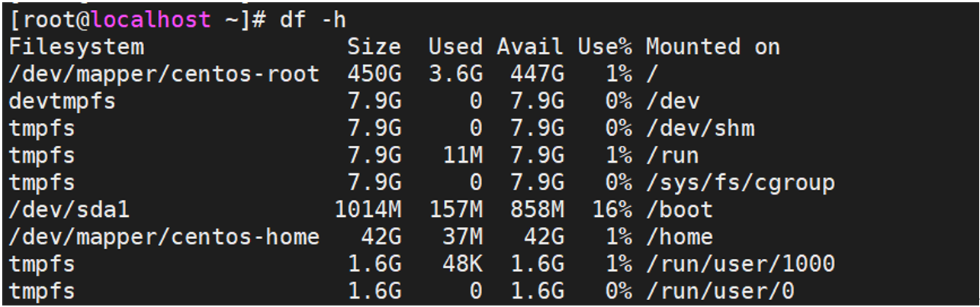Click the 450G size value
This screenshot has height=307, width=980.
click(374, 74)
